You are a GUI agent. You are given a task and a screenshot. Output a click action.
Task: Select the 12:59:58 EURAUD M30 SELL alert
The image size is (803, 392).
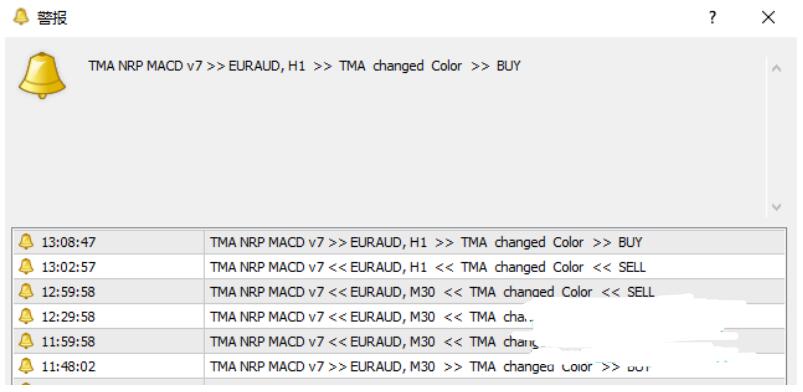click(398, 292)
